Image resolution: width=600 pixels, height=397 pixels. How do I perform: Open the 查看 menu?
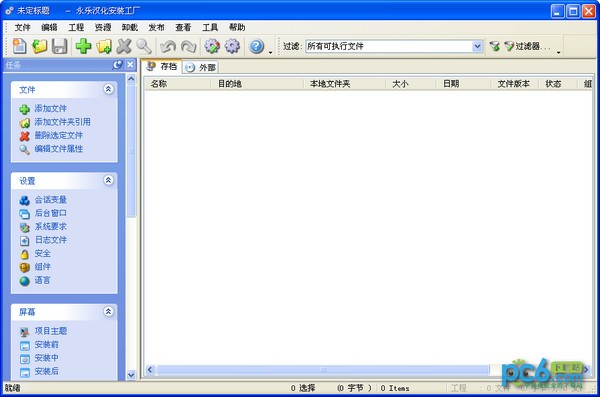[x=183, y=27]
